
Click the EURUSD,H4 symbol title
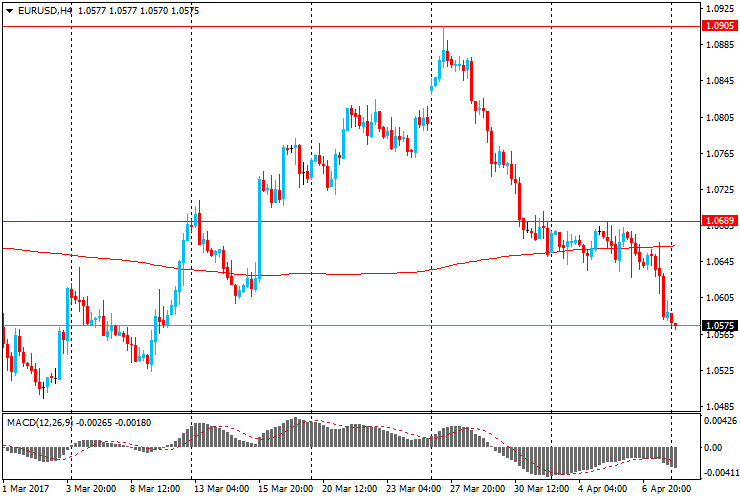coord(45,11)
